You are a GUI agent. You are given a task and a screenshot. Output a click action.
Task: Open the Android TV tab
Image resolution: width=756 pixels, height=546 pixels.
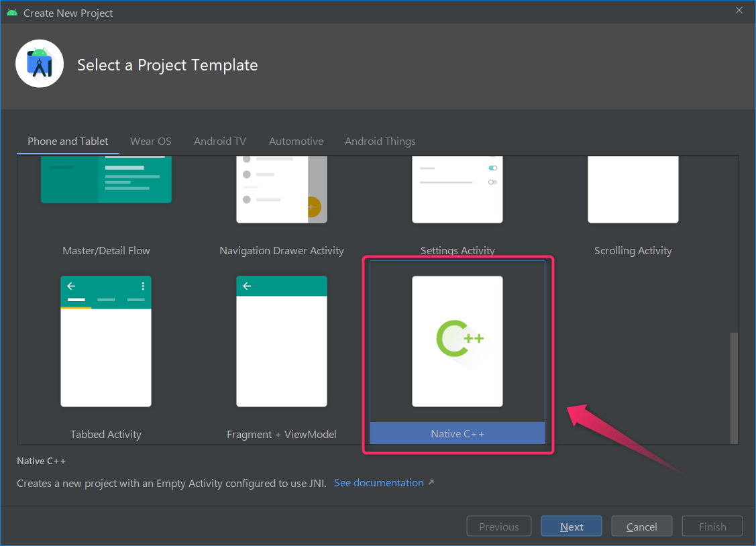tap(220, 142)
